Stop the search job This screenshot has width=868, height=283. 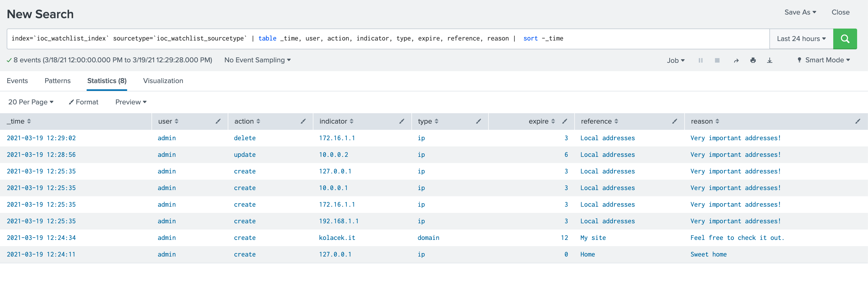coord(717,60)
